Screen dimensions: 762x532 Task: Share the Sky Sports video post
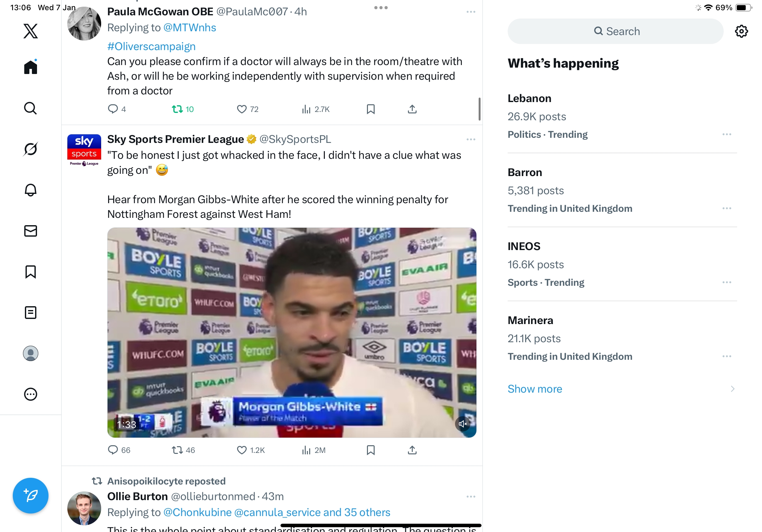(412, 450)
